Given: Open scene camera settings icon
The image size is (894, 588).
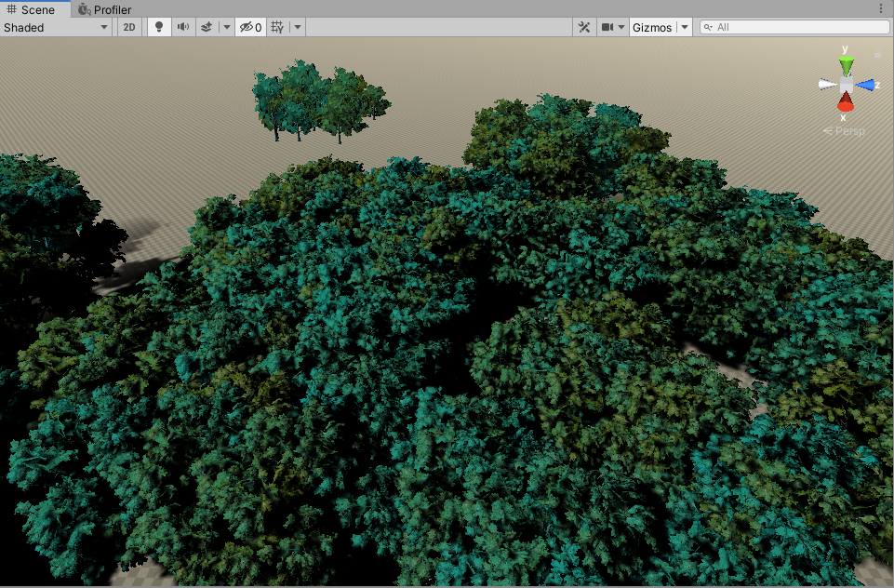Looking at the screenshot, I should click(607, 27).
